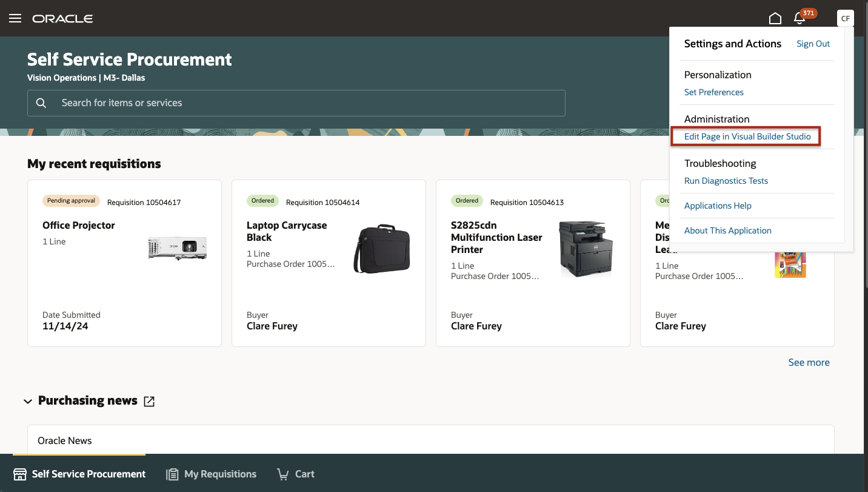Open About This Application
Viewport: 868px width, 492px height.
pyautogui.click(x=728, y=231)
